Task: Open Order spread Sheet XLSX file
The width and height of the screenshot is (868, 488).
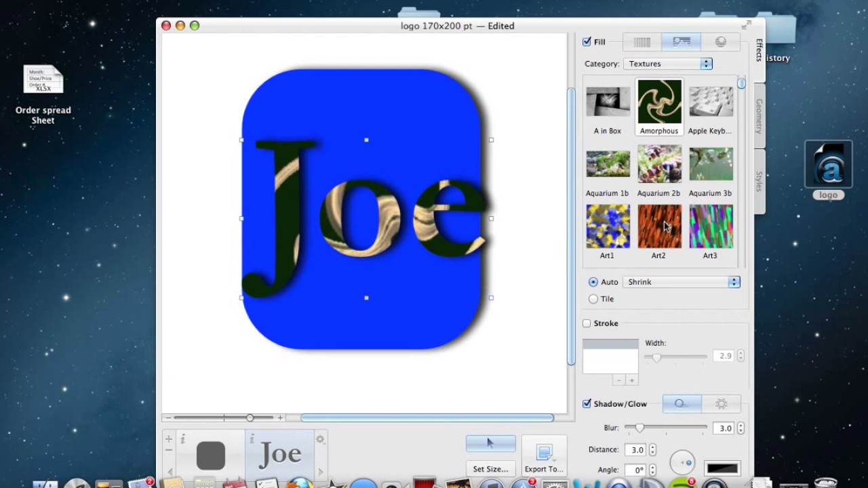Action: (x=43, y=95)
